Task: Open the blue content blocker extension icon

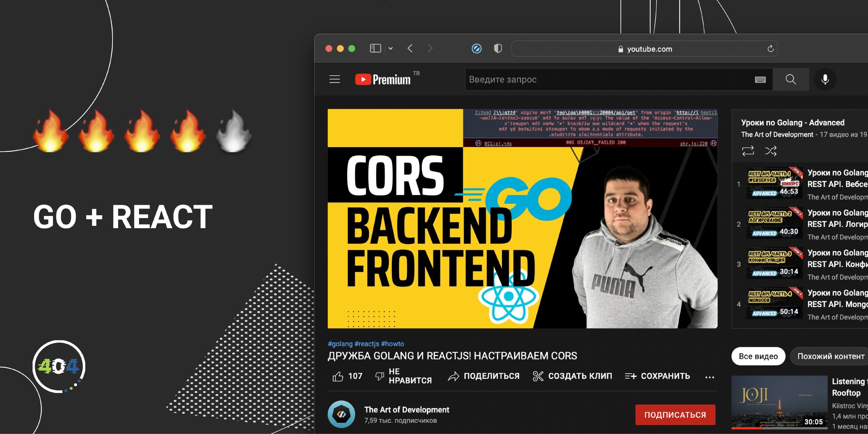Action: (476, 49)
